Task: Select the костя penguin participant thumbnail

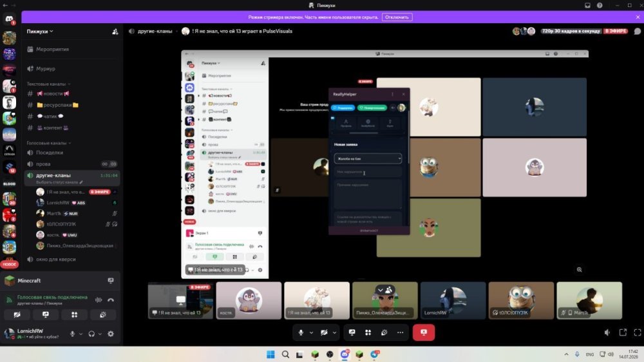Action: point(249,300)
